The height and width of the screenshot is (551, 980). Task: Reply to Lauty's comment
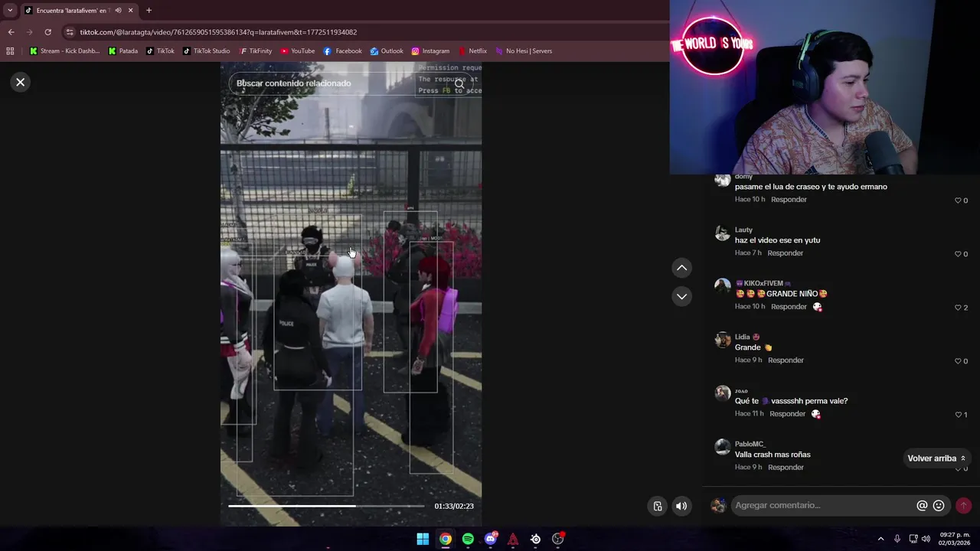(x=785, y=253)
